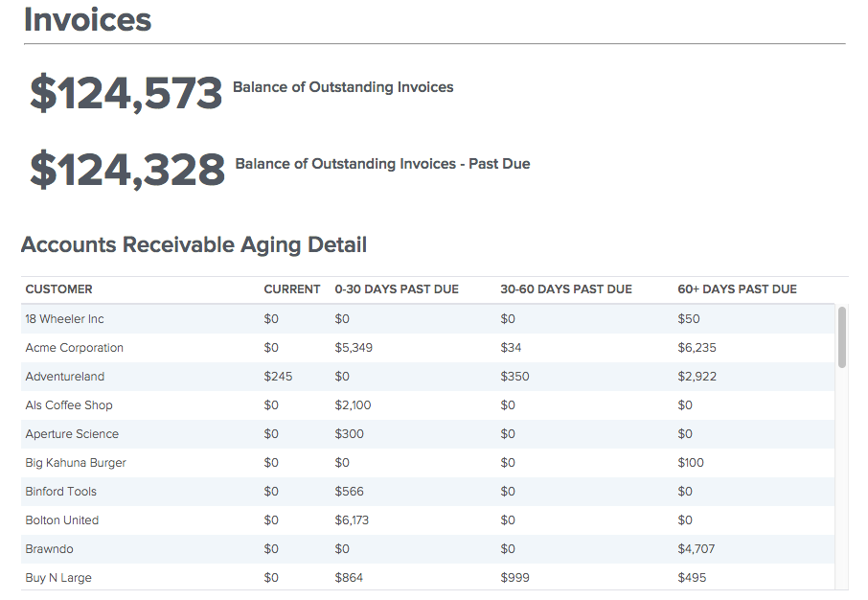The width and height of the screenshot is (868, 600).
Task: Select the 18 Wheeler Inc customer row
Action: click(64, 319)
